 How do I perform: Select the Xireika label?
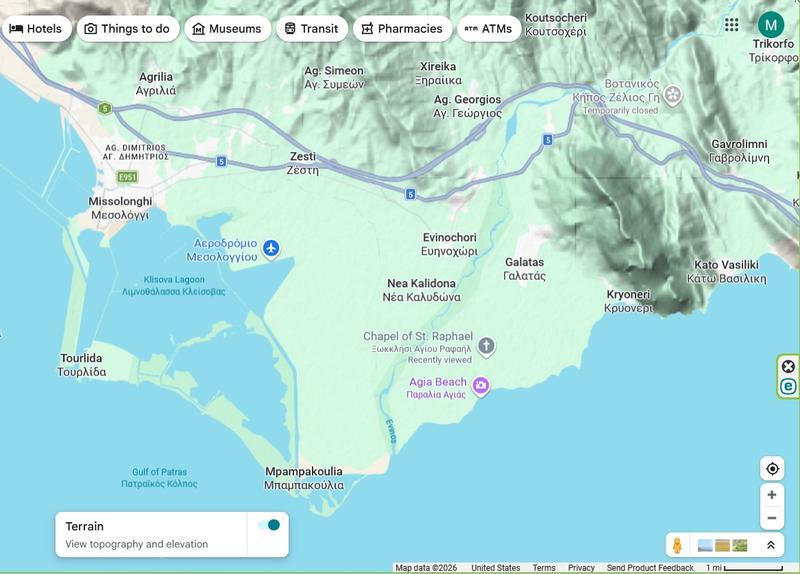click(438, 73)
